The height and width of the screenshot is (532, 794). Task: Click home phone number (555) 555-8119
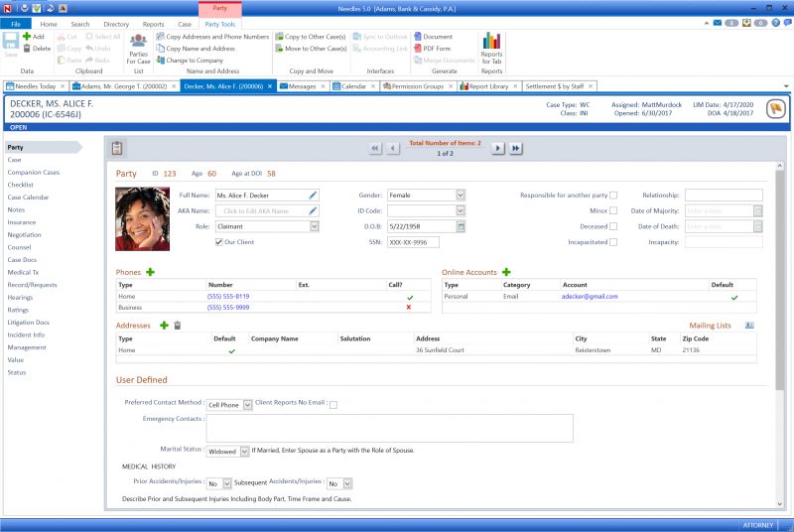228,297
